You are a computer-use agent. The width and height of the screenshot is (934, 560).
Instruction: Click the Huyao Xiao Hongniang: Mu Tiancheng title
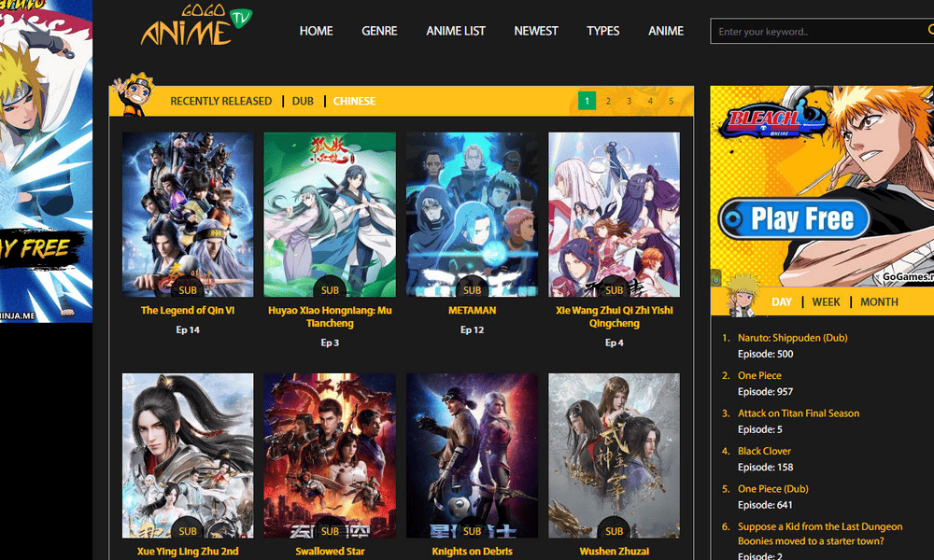(x=330, y=316)
